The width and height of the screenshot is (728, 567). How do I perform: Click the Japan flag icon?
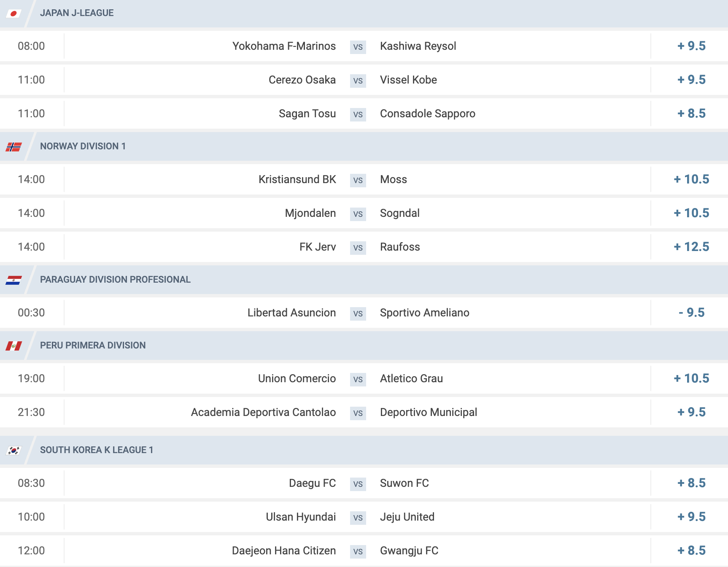point(14,13)
